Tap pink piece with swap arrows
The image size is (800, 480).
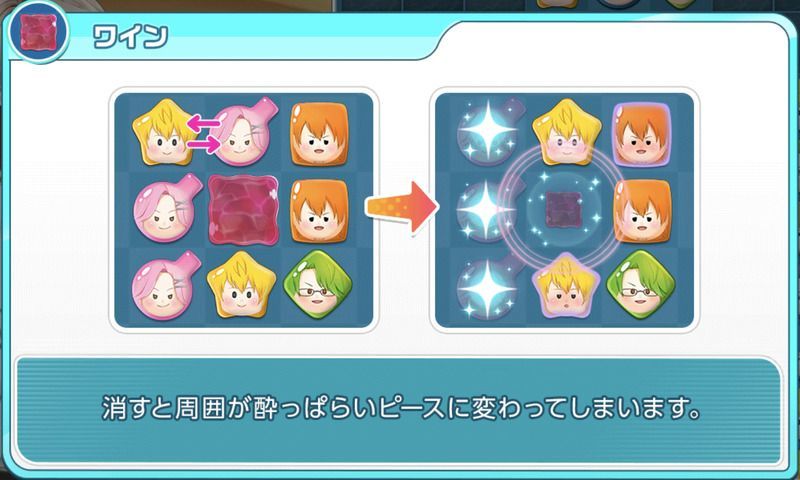click(242, 132)
